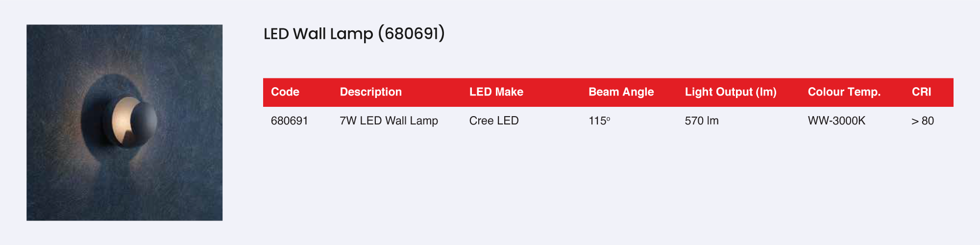Select the 'Colour Temp.' column header
The image size is (980, 245).
click(x=844, y=92)
